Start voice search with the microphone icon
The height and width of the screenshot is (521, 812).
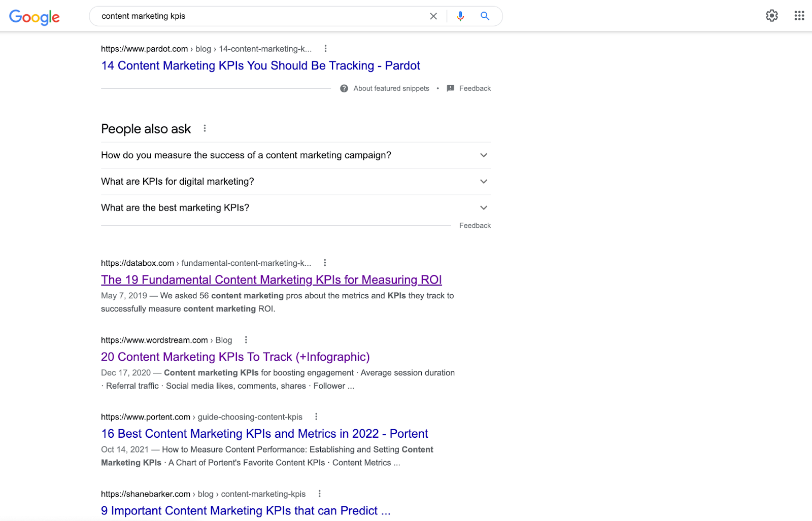tap(460, 16)
